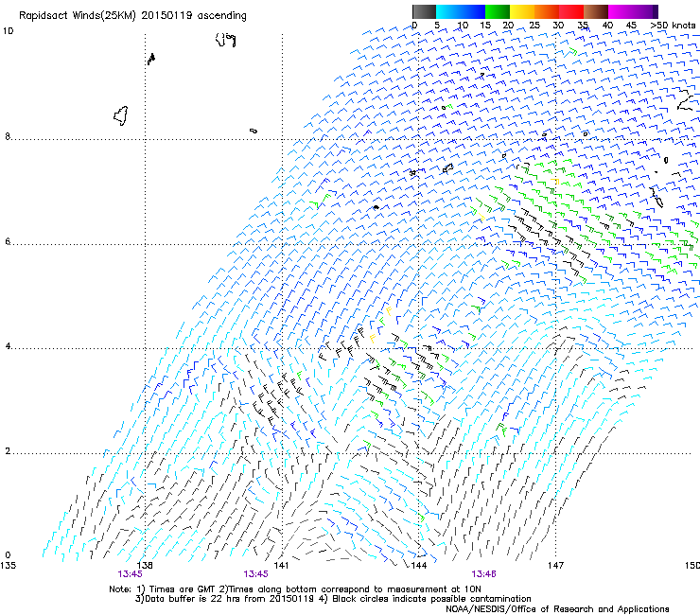This screenshot has height=615, width=700.
Task: Click the title 'Rapidscat Winds(25KM) 20150119 ascending'
Action: (x=132, y=16)
